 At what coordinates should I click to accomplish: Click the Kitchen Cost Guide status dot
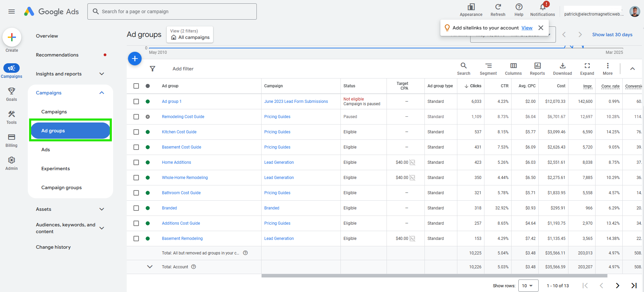pos(148,132)
